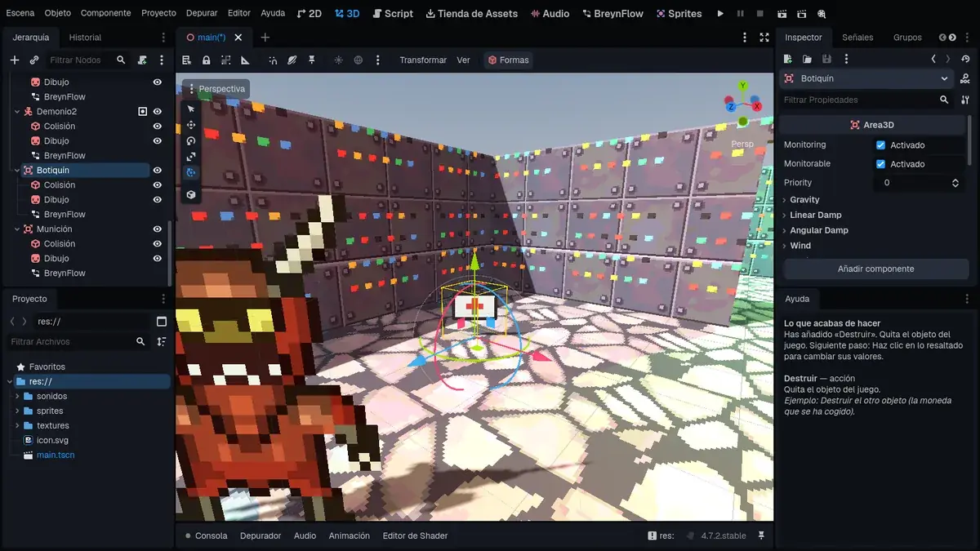Select main.tscn in the file tree
This screenshot has width=980, height=551.
tap(56, 455)
